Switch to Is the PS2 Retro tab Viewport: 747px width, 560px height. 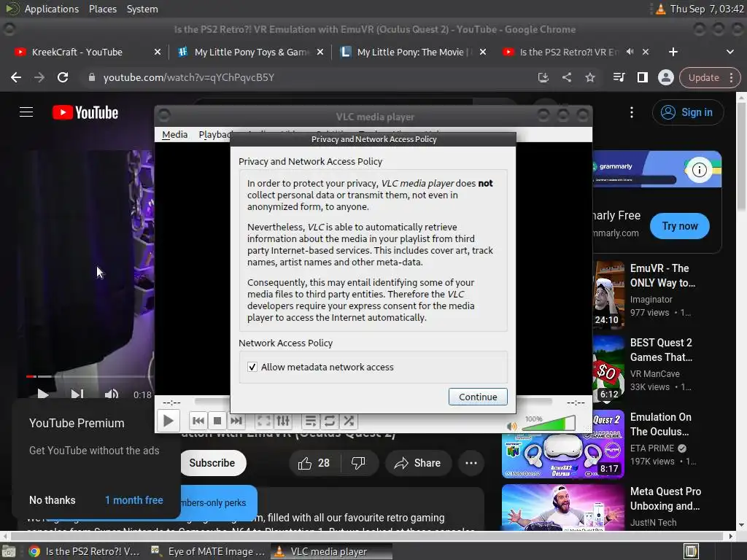pyautogui.click(x=568, y=52)
